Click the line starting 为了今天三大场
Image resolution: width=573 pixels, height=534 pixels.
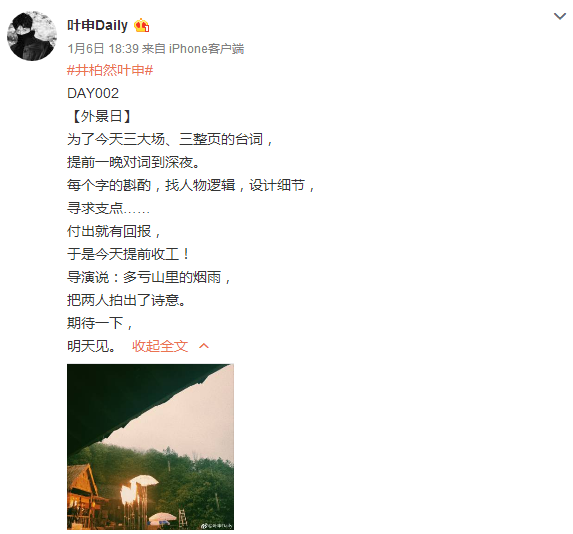[x=170, y=139]
